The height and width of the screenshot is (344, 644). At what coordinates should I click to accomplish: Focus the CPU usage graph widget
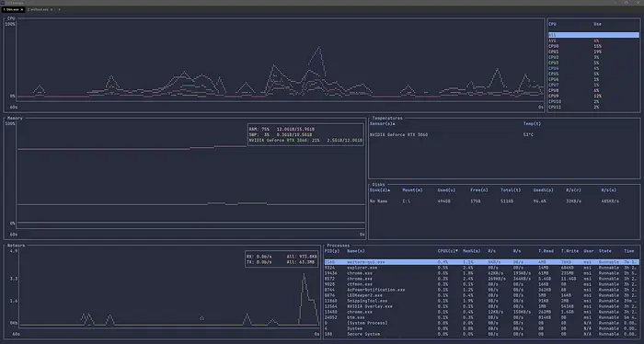pyautogui.click(x=274, y=65)
